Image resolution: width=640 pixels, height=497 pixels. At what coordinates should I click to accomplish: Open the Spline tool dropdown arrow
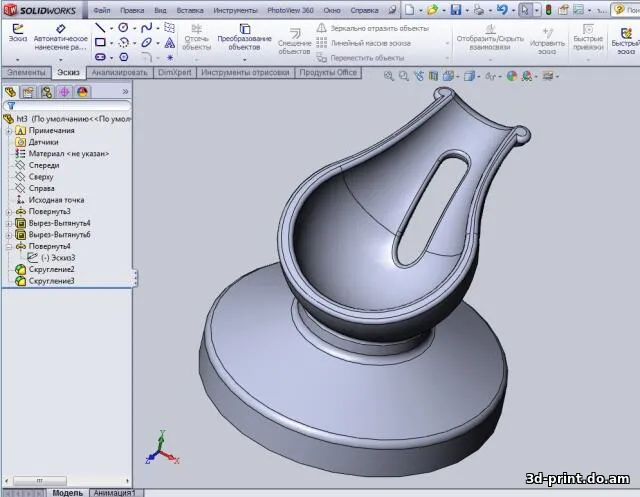pos(158,29)
